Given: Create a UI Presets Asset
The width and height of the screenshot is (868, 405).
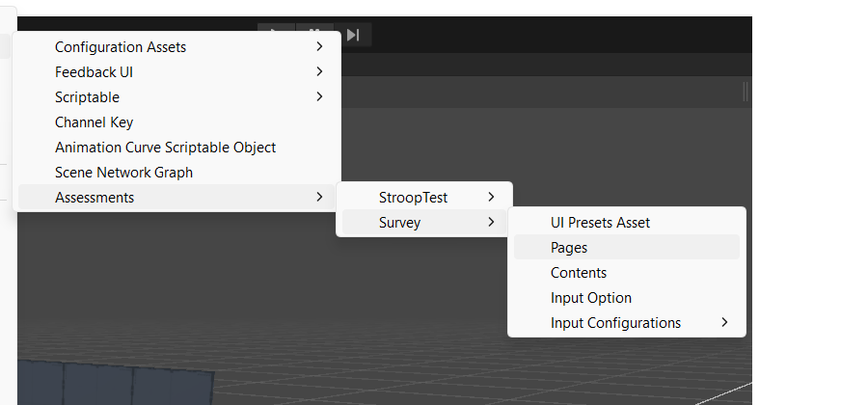Looking at the screenshot, I should point(627,223).
